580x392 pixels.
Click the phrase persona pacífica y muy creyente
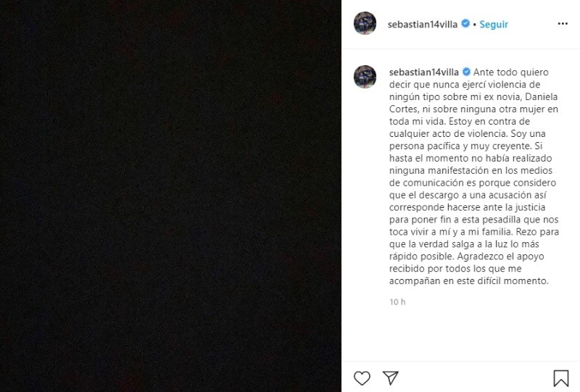tap(460, 146)
